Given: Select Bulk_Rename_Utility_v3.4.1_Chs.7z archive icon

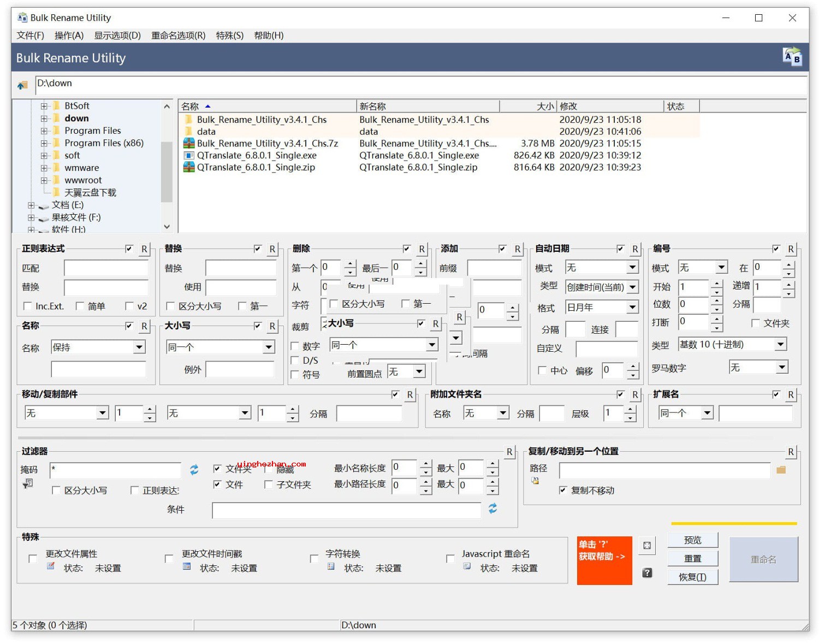Looking at the screenshot, I should point(189,144).
